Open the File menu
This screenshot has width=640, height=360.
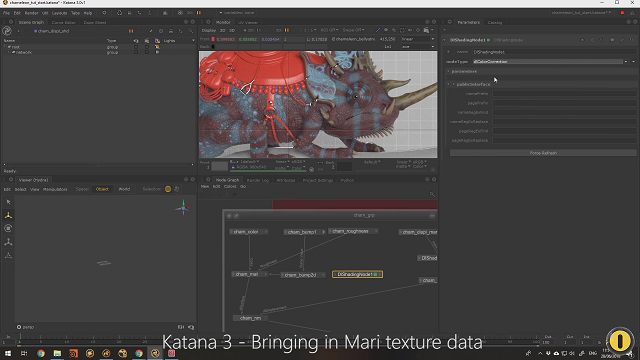tap(7, 13)
